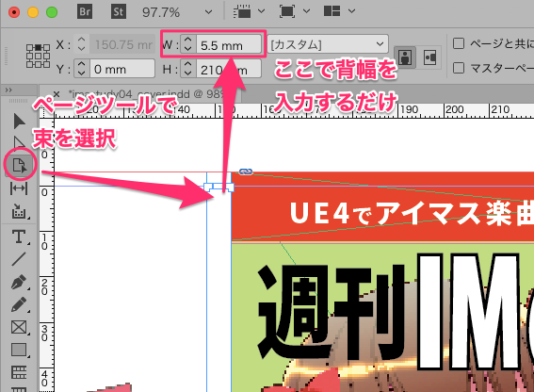Select the Content Collector tool
This screenshot has height=392, width=534.
click(x=19, y=211)
